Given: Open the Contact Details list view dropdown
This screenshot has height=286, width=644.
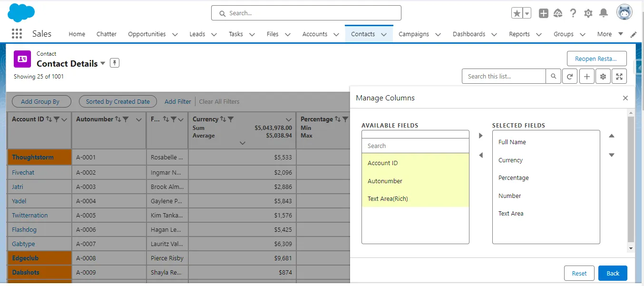Looking at the screenshot, I should [103, 63].
